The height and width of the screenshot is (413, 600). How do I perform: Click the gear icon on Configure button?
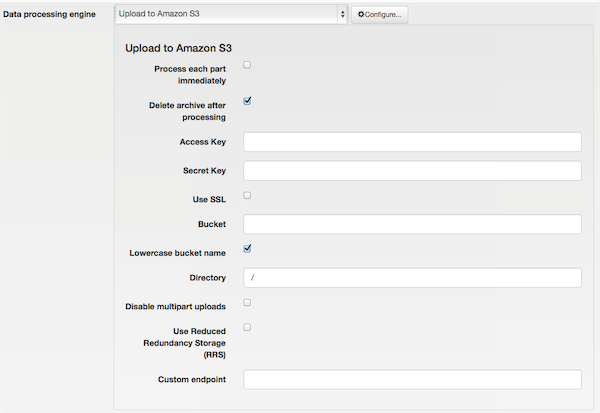361,14
